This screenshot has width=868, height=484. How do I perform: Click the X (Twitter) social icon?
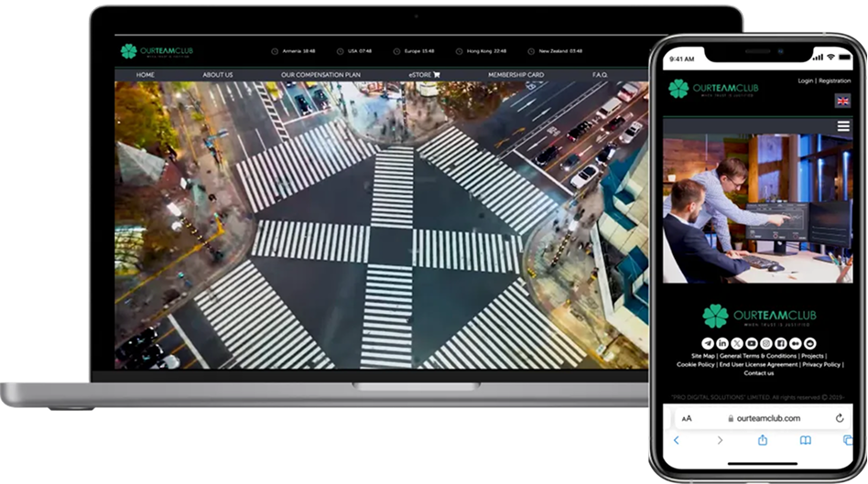737,343
